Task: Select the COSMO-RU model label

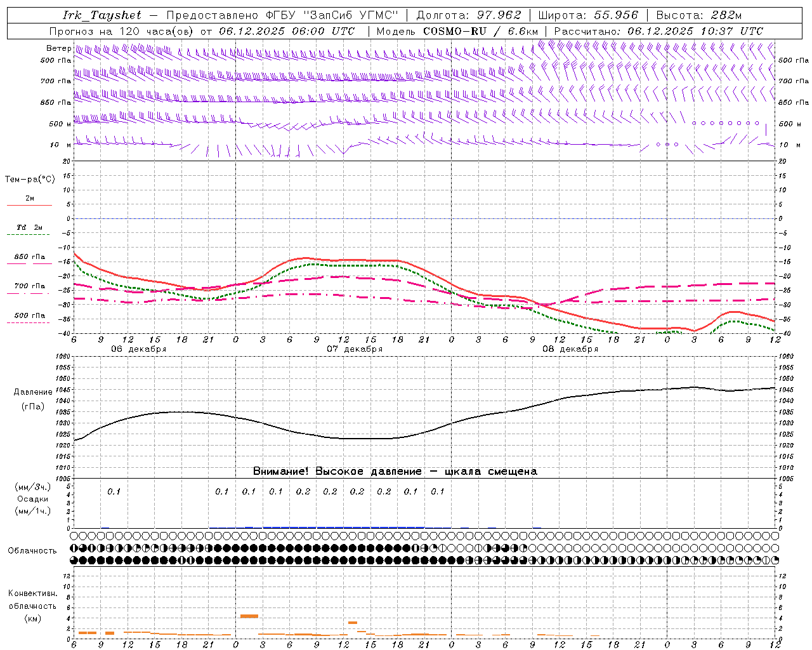Action: [455, 31]
